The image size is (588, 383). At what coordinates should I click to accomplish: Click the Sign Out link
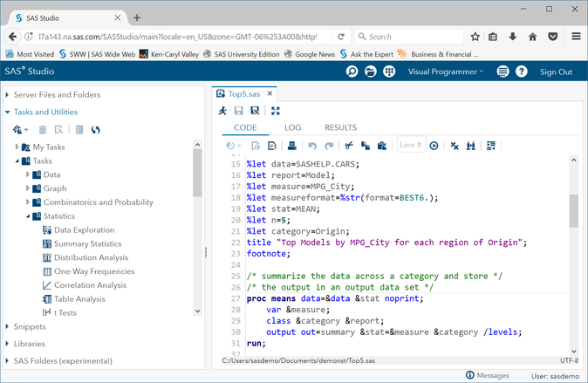click(x=556, y=72)
